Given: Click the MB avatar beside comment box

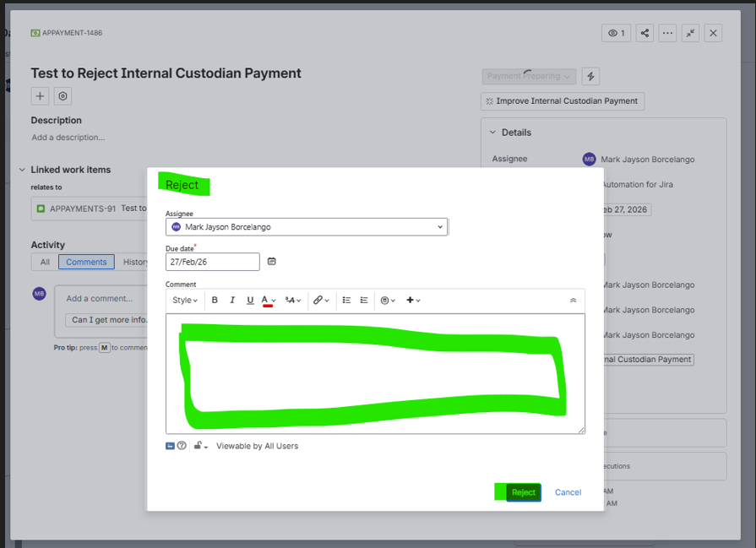Looking at the screenshot, I should click(39, 293).
